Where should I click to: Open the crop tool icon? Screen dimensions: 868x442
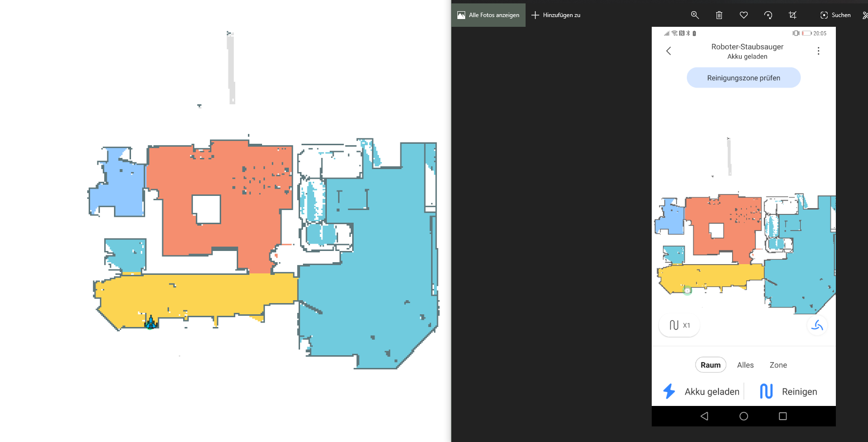(793, 15)
